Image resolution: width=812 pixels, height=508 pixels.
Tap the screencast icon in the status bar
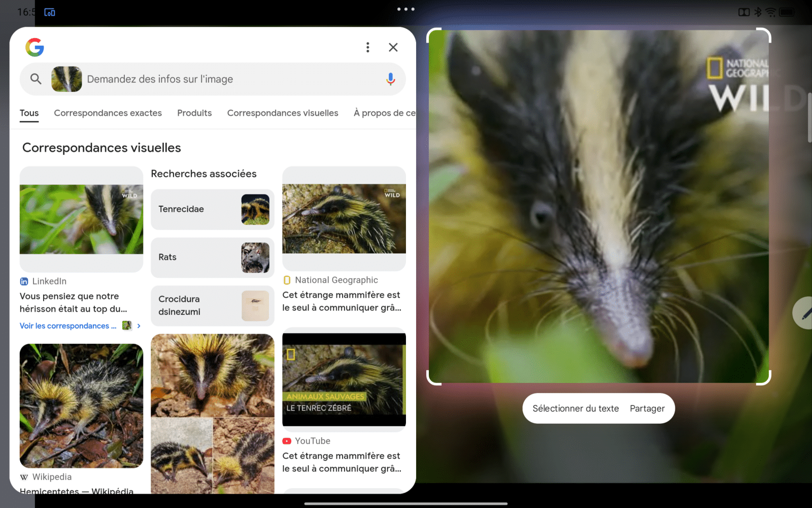click(x=50, y=12)
